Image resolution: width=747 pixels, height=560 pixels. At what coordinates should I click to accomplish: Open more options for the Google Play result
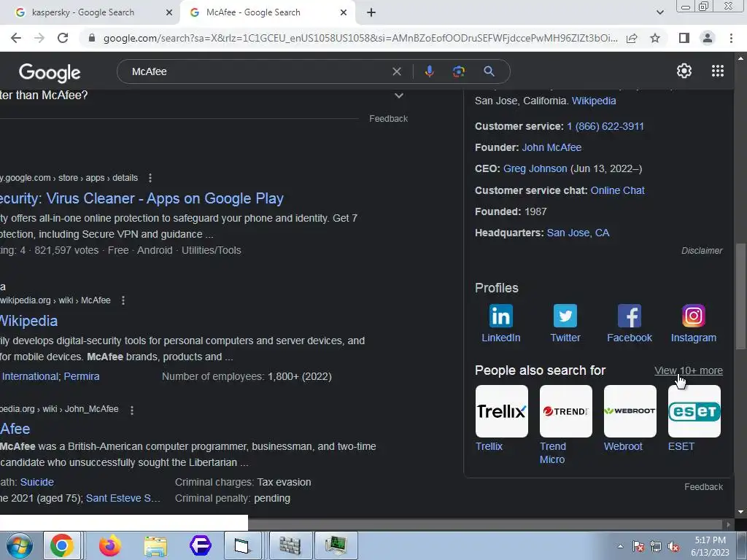(150, 178)
